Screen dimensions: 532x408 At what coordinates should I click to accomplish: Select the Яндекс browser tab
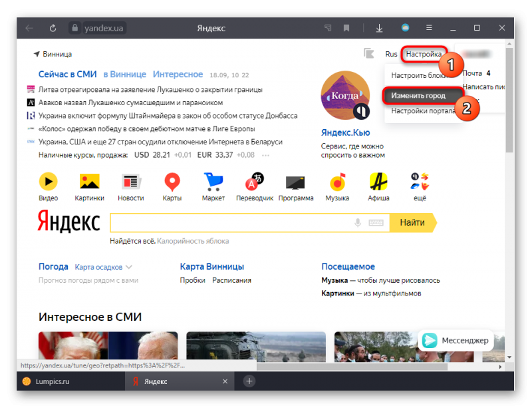tap(180, 381)
